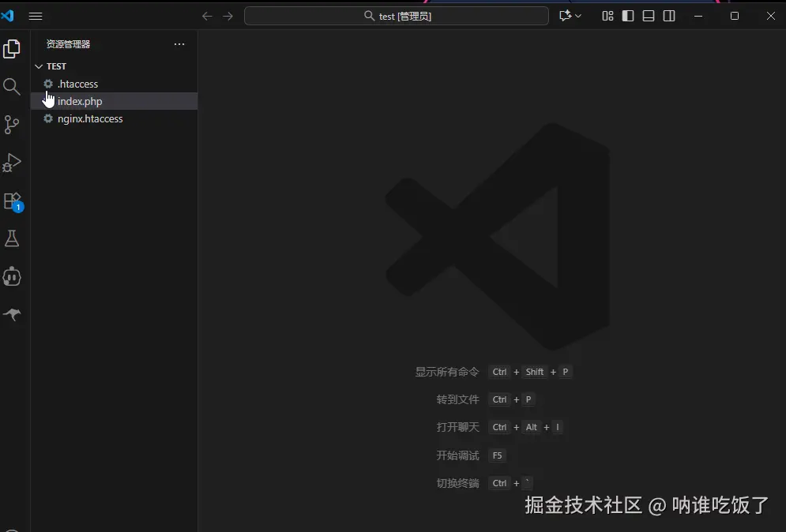Viewport: 786px width, 532px height.
Task: Open the Explorer view in activity bar
Action: click(x=12, y=49)
